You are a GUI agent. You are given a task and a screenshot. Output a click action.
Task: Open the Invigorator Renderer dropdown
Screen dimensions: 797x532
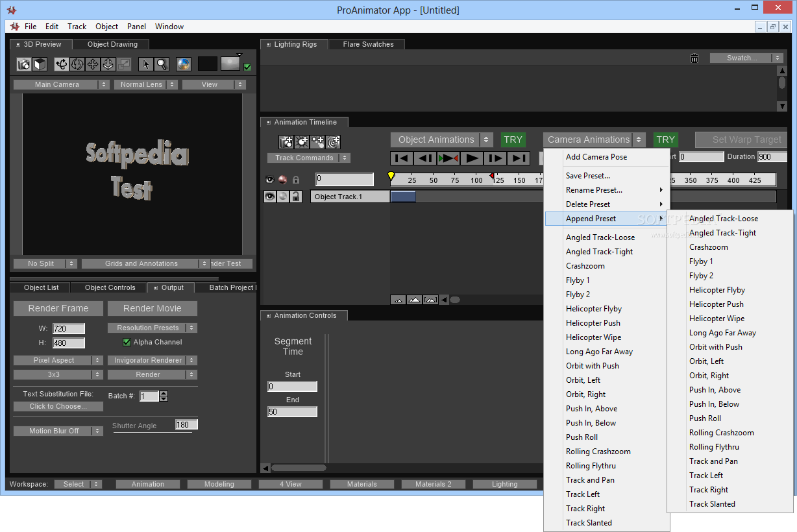tap(153, 360)
